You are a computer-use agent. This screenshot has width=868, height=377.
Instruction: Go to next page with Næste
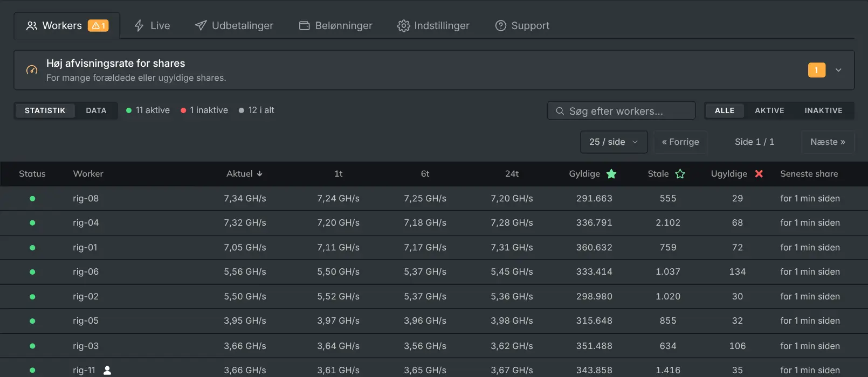pos(828,142)
